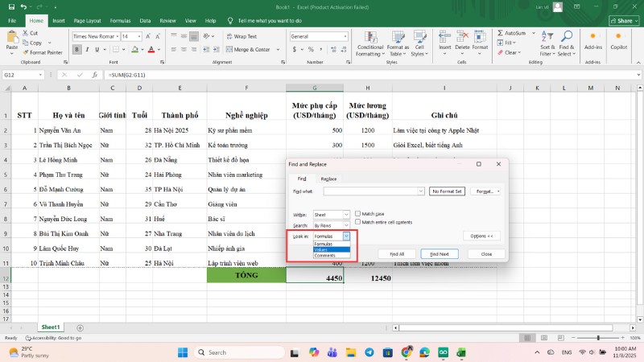Screen dimensions: 644x362
Task: Add a new sheet with plus icon
Action: [x=80, y=327]
